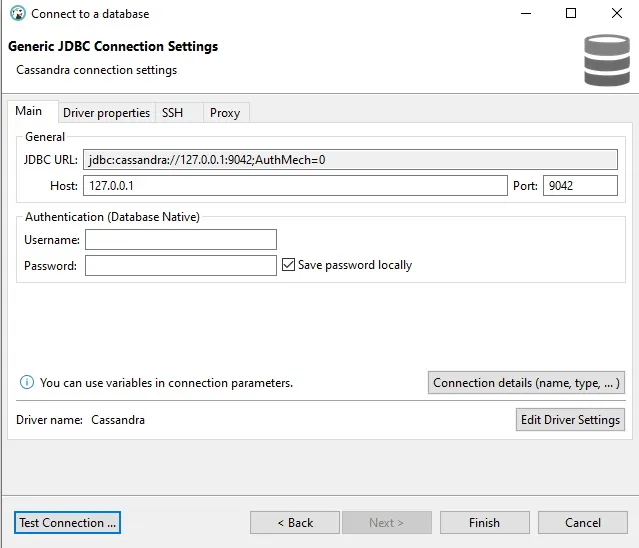Open Edit Driver Settings
Screen dimensions: 639x548
click(570, 420)
